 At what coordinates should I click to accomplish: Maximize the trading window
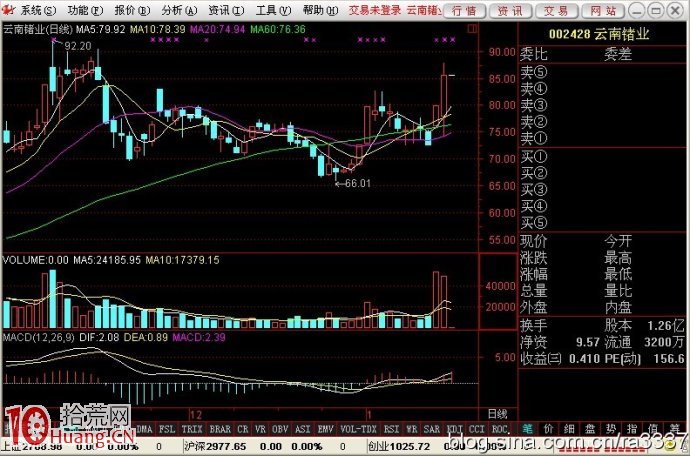click(655, 10)
